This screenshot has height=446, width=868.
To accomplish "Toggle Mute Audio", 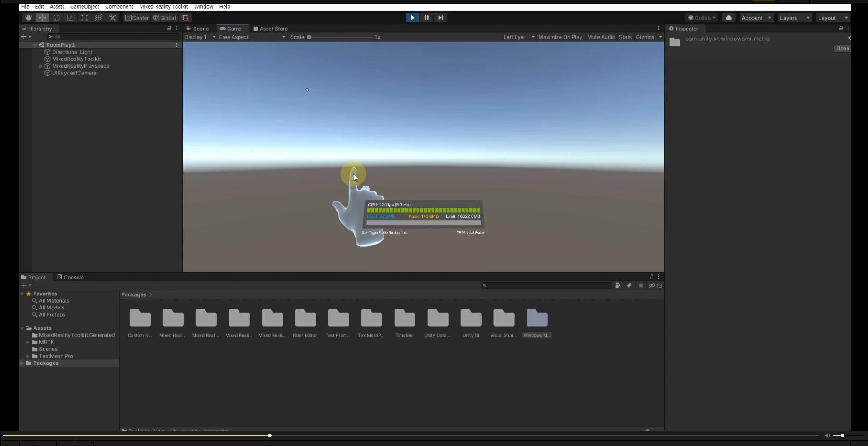I will point(601,37).
